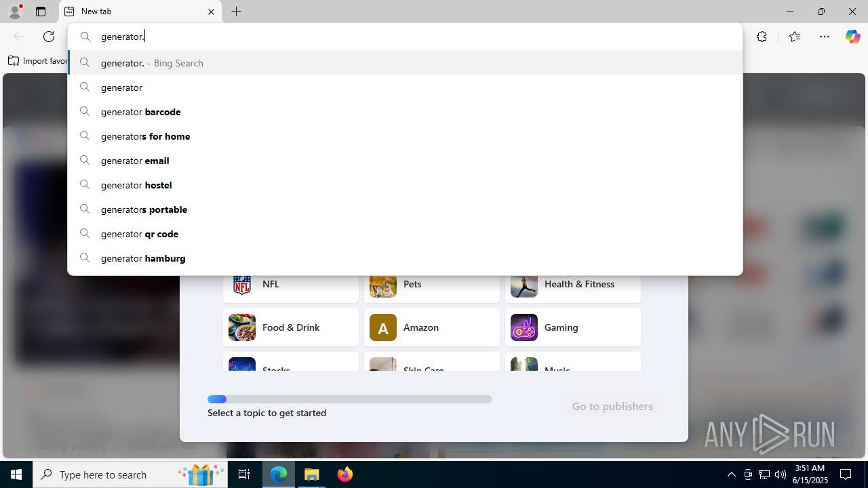Viewport: 868px width, 488px height.
Task: Click the topic selection progress bar
Action: (350, 399)
